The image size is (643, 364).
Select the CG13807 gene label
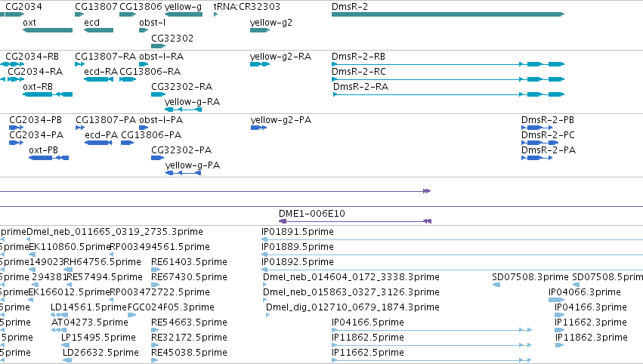(x=96, y=7)
